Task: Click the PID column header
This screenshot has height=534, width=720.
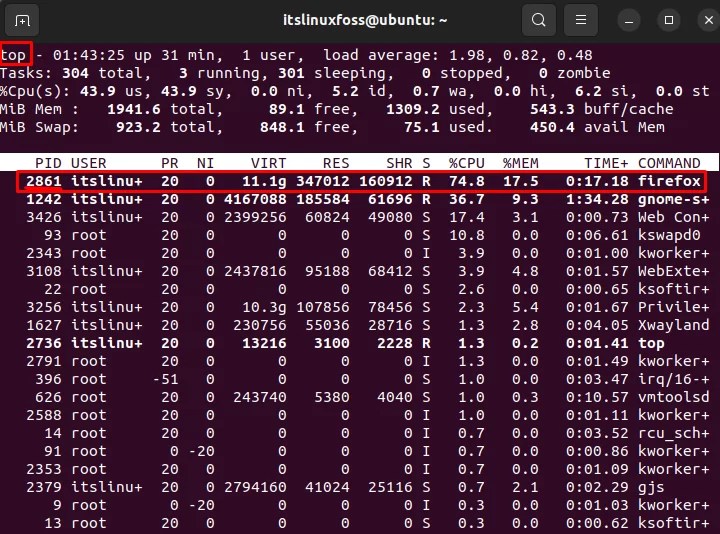Action: [x=48, y=163]
